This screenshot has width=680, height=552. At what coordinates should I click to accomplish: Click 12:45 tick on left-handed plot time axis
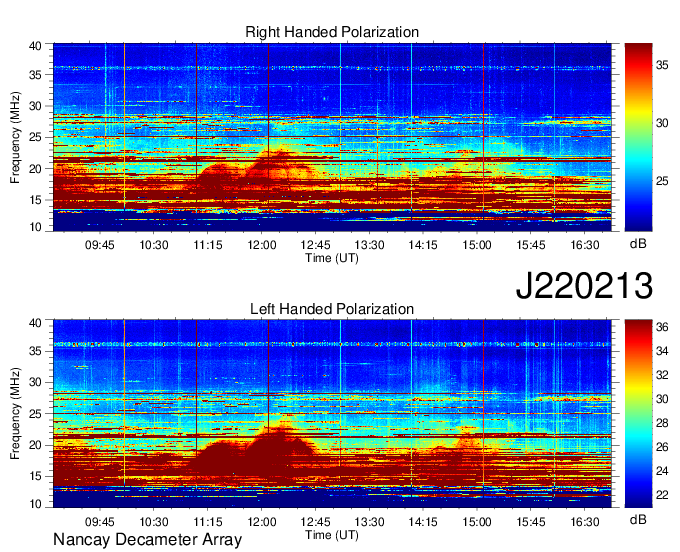(x=315, y=522)
